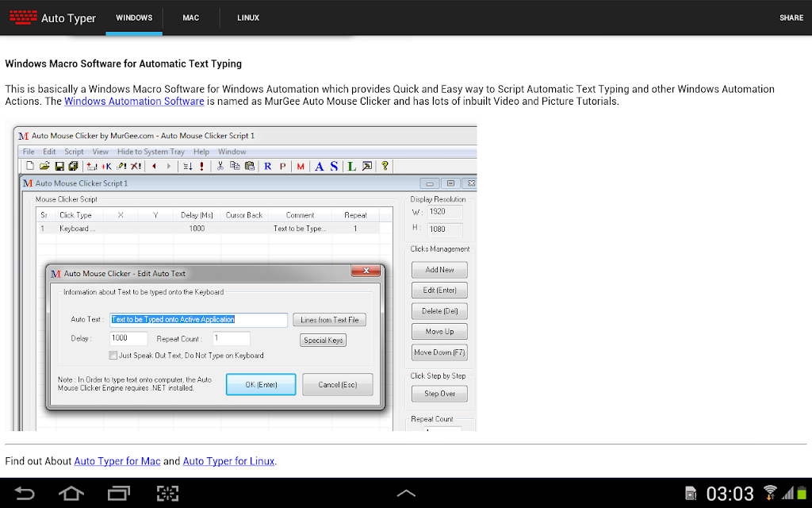Tap the battery indicator in status bar
This screenshot has width=812, height=508.
[x=802, y=492]
